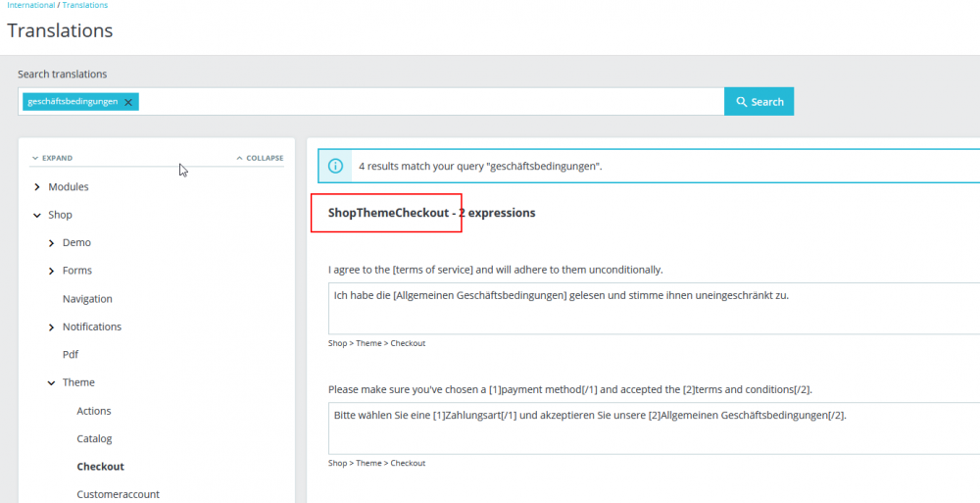This screenshot has width=980, height=503.
Task: Edit the payment method translation field
Action: pyautogui.click(x=654, y=428)
